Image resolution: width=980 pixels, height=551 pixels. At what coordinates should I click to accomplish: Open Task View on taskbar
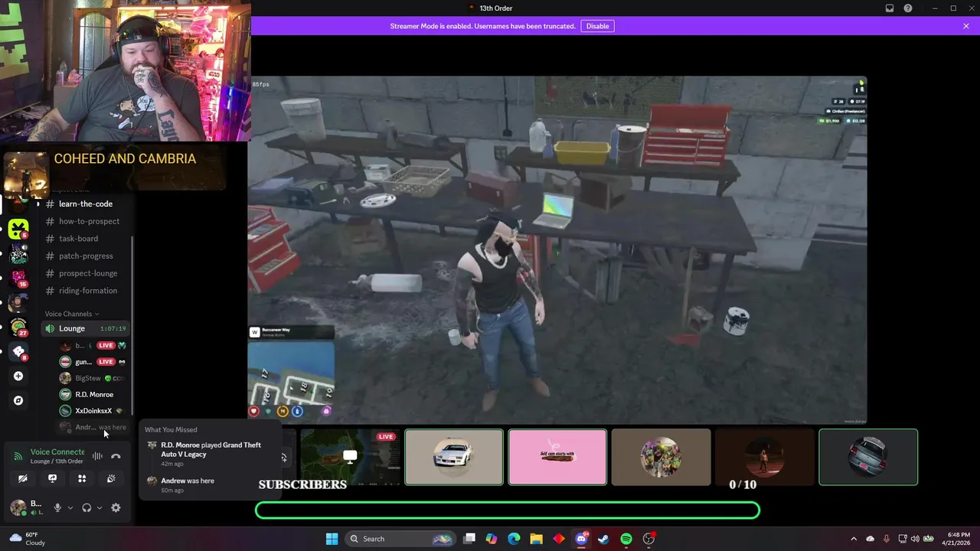pos(469,539)
